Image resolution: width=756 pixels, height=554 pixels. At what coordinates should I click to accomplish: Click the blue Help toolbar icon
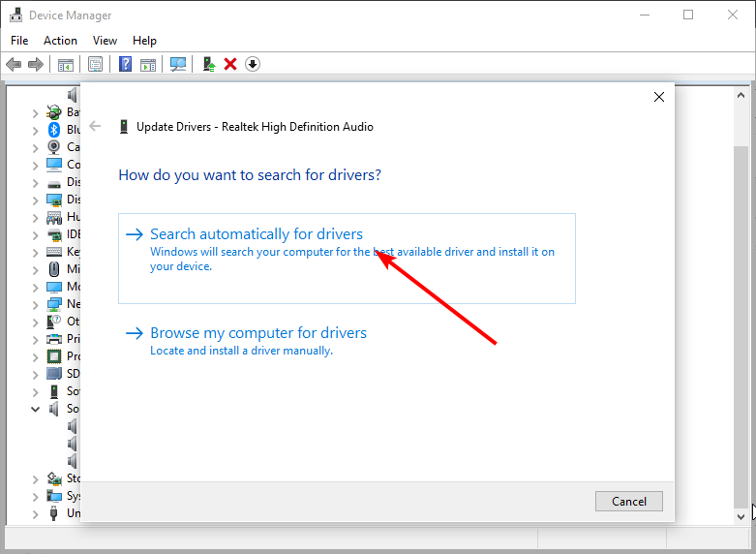(x=126, y=64)
